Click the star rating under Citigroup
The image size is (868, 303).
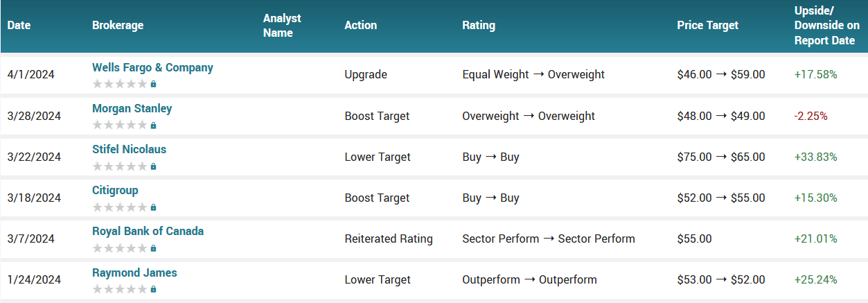pyautogui.click(x=120, y=207)
